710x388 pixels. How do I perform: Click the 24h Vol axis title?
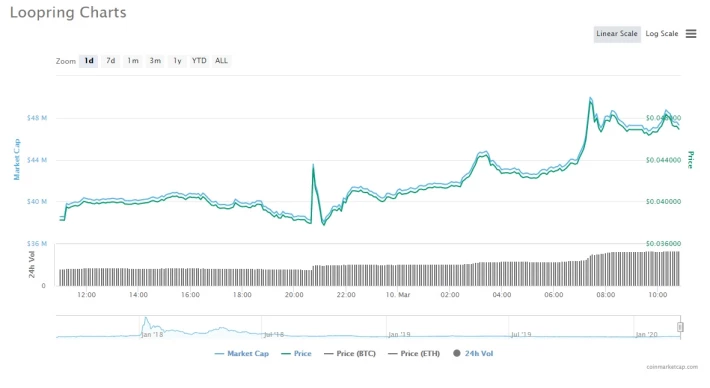point(31,265)
